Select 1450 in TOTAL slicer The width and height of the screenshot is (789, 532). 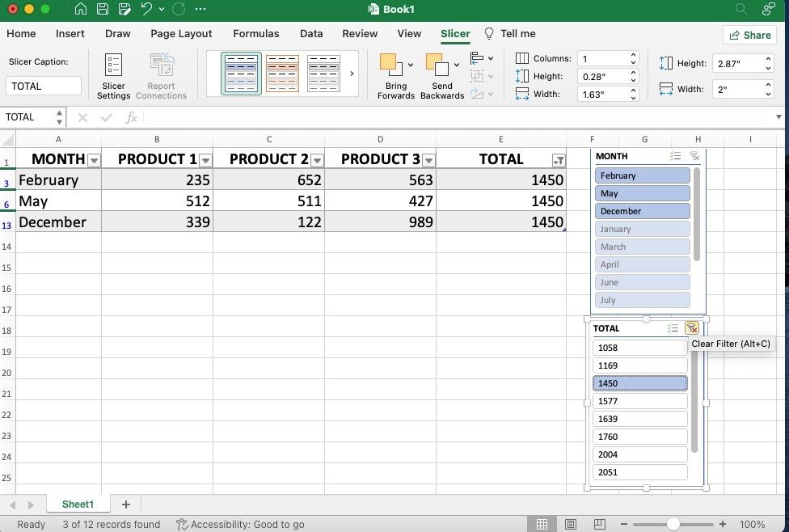tap(640, 383)
